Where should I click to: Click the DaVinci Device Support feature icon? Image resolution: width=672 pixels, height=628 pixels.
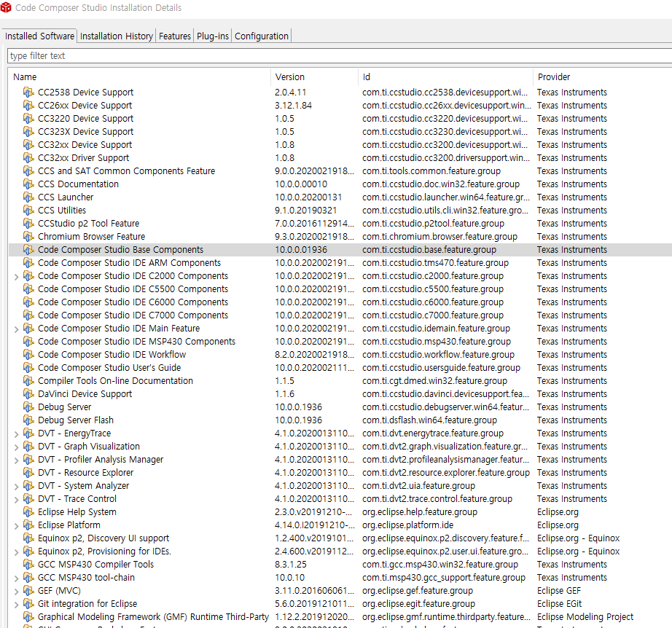coord(28,393)
